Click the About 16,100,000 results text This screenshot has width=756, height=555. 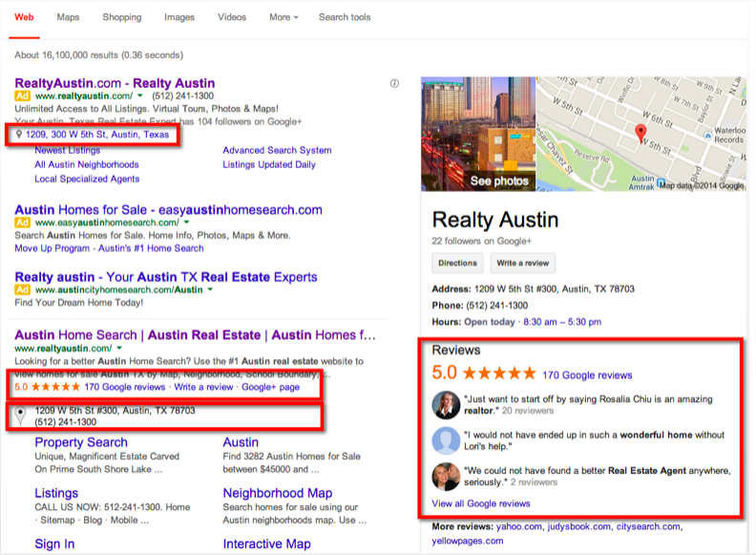[99, 55]
